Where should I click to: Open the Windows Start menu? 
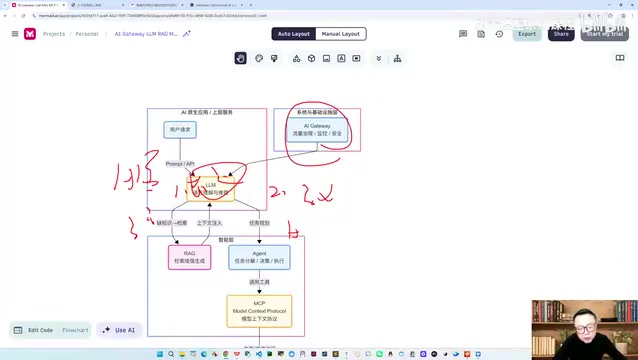pos(160,354)
